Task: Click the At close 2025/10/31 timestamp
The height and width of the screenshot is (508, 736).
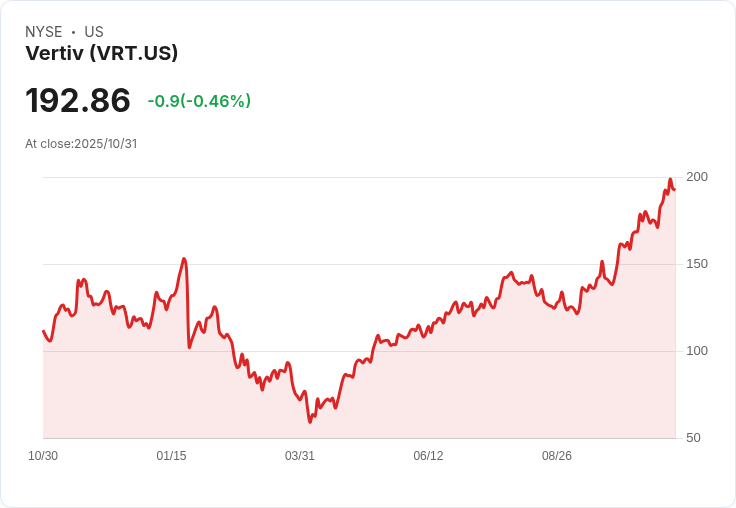Action: [81, 144]
